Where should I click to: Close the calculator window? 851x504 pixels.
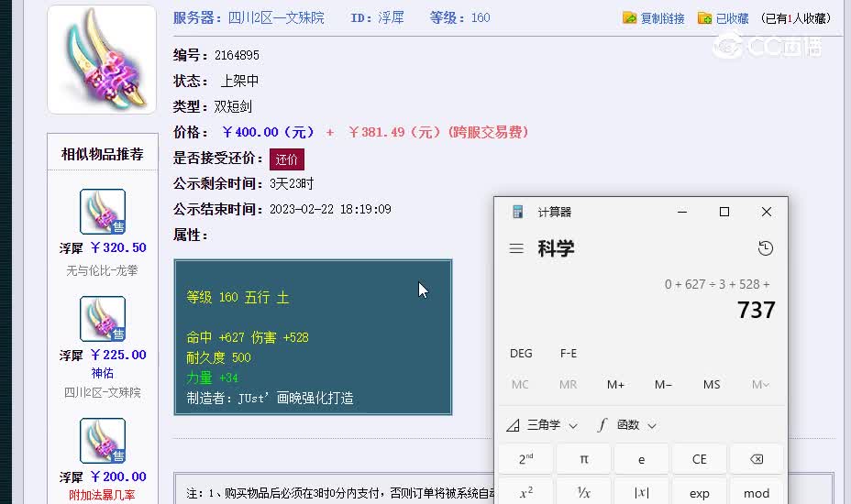(767, 212)
